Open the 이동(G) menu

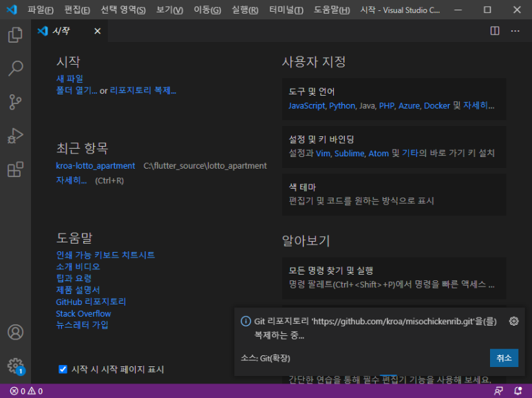207,10
